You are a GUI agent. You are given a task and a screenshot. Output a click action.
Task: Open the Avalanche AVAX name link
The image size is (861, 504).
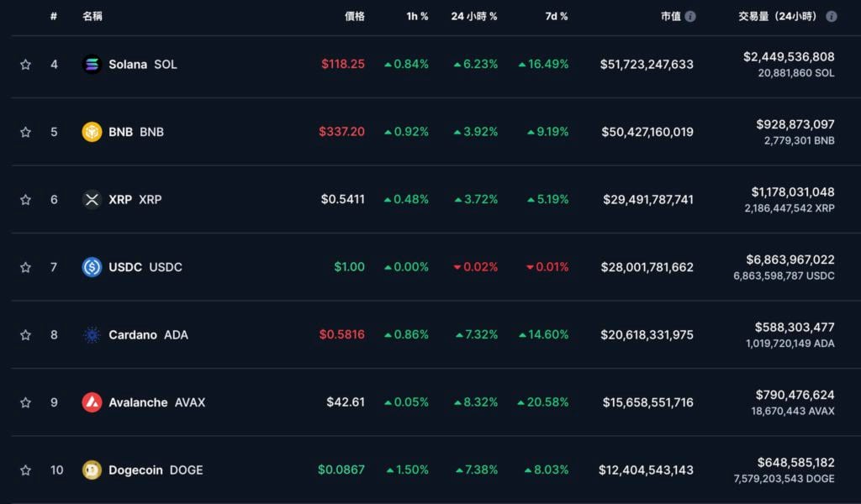pyautogui.click(x=156, y=402)
